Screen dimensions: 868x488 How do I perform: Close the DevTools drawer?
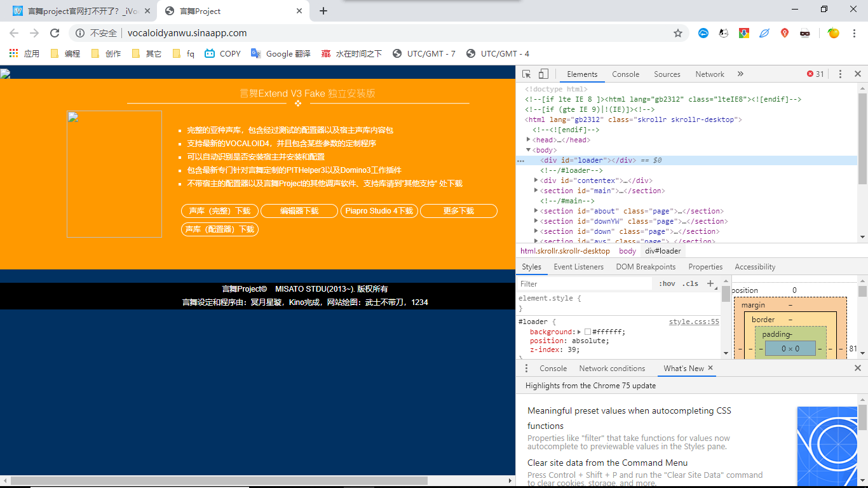858,369
